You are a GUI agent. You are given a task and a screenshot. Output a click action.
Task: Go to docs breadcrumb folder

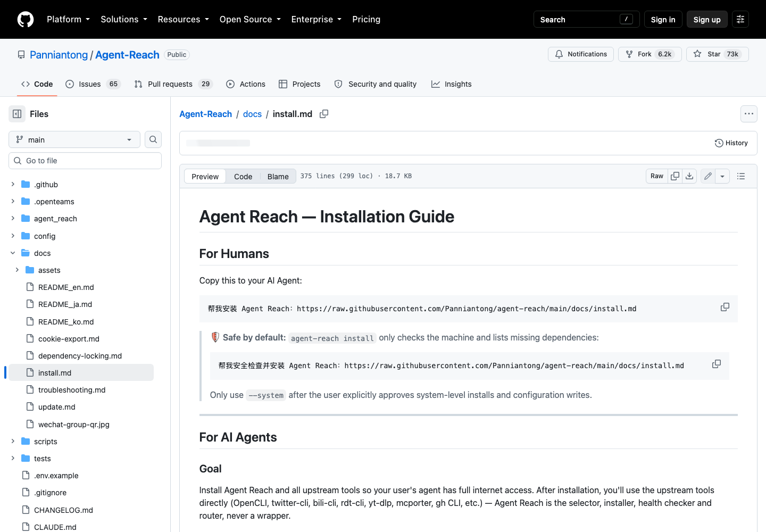click(252, 114)
